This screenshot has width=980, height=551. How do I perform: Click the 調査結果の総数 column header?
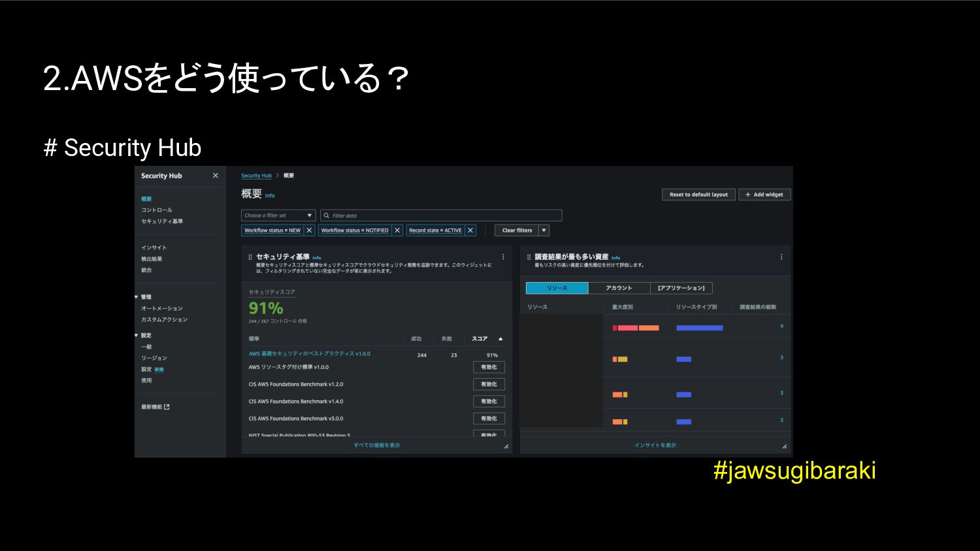tap(758, 307)
